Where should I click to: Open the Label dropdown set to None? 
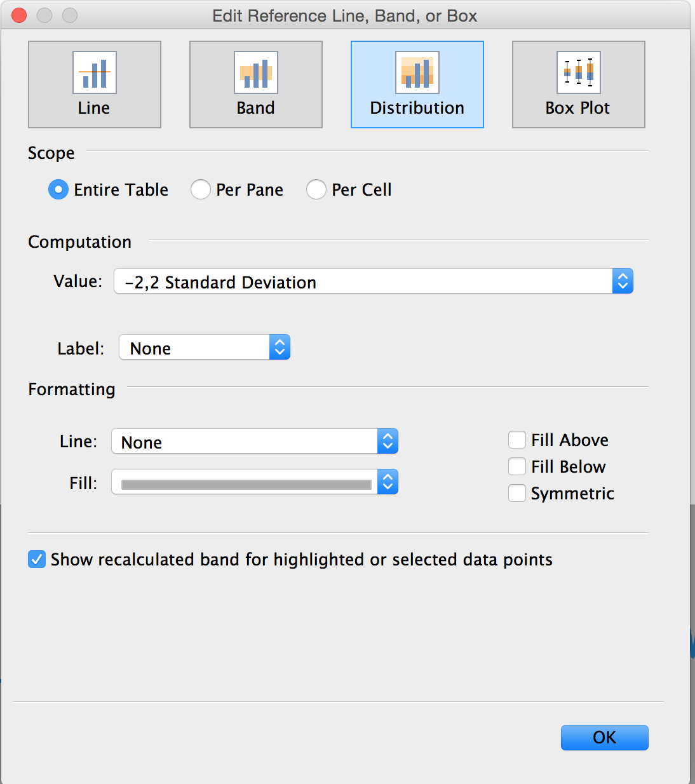coord(205,347)
